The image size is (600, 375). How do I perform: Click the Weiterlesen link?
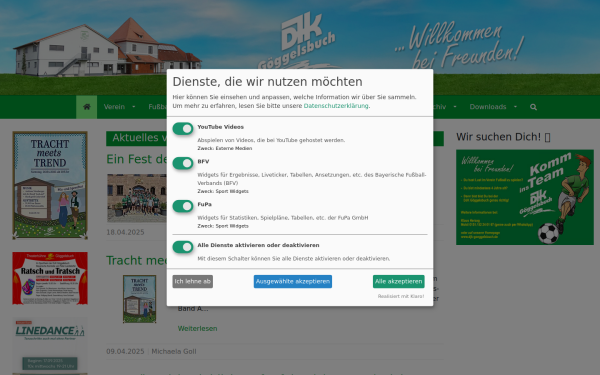click(197, 329)
